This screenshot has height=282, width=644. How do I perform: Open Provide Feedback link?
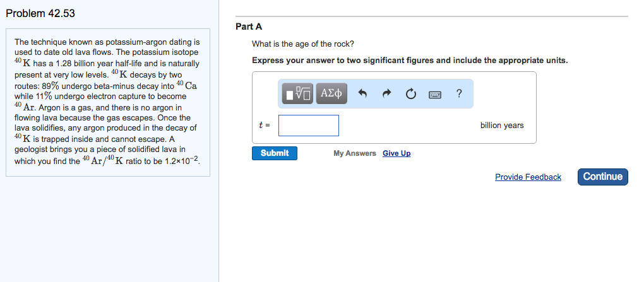[x=528, y=177]
